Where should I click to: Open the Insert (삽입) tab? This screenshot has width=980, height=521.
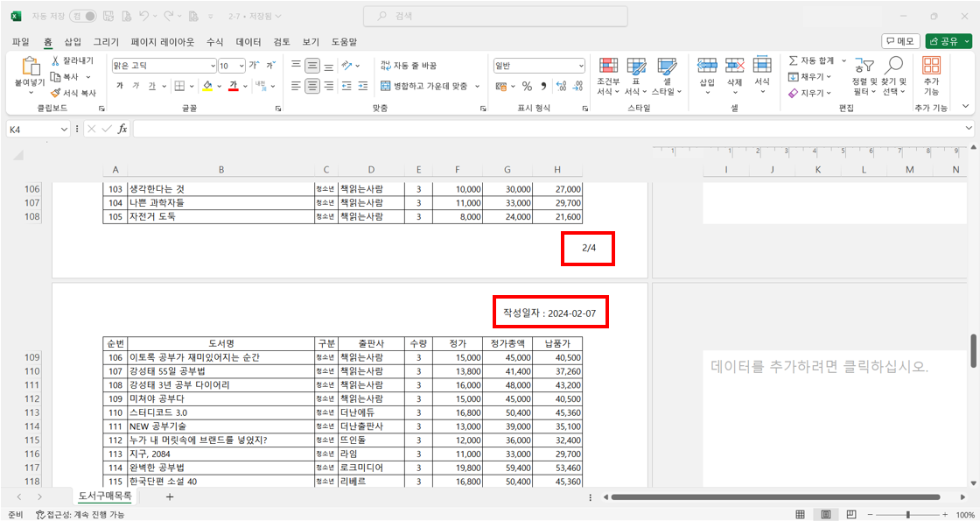click(x=73, y=42)
